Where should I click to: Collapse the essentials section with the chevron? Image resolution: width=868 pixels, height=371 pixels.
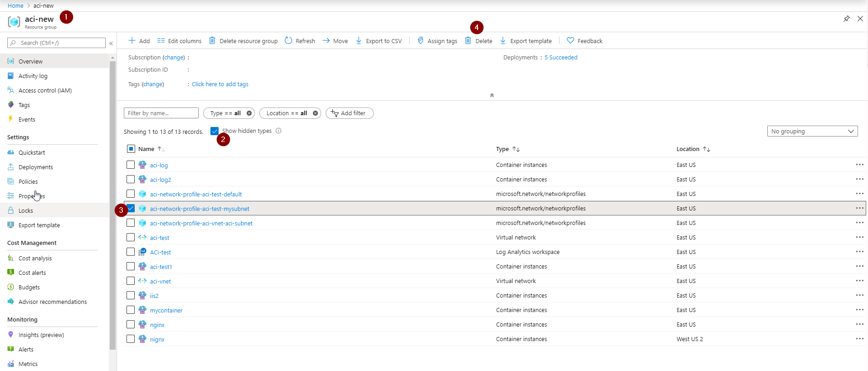tap(492, 95)
